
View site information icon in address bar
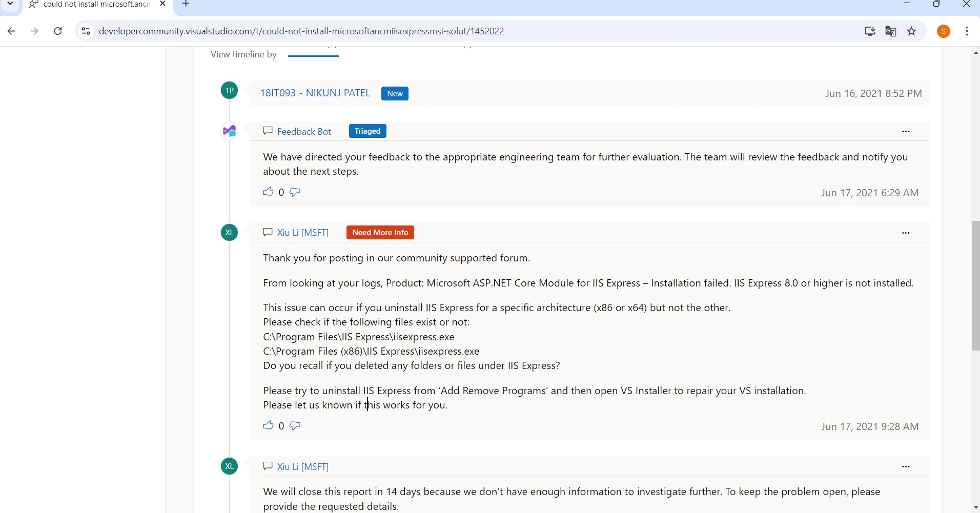pyautogui.click(x=86, y=31)
